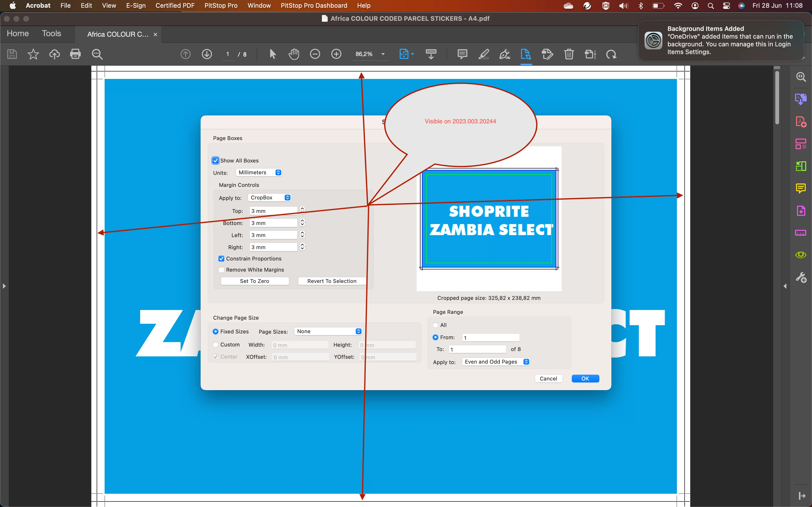Click the Hand pan tool
This screenshot has width=812, height=507.
tap(294, 54)
